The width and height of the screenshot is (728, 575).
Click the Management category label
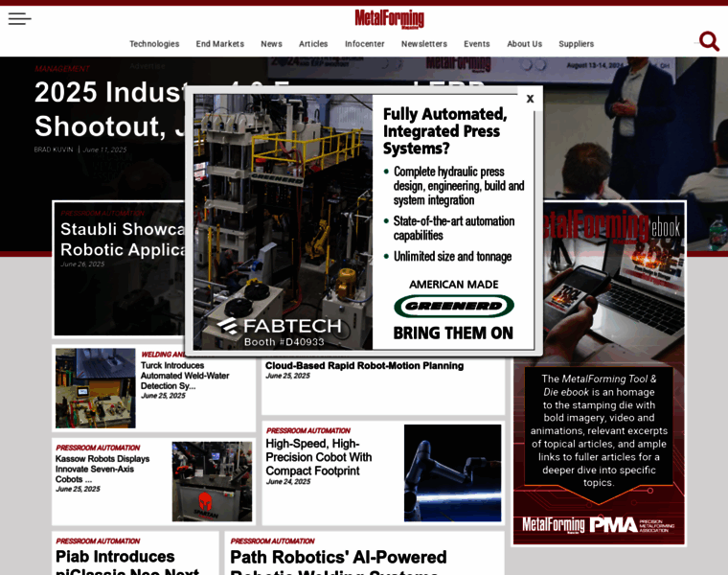61,69
